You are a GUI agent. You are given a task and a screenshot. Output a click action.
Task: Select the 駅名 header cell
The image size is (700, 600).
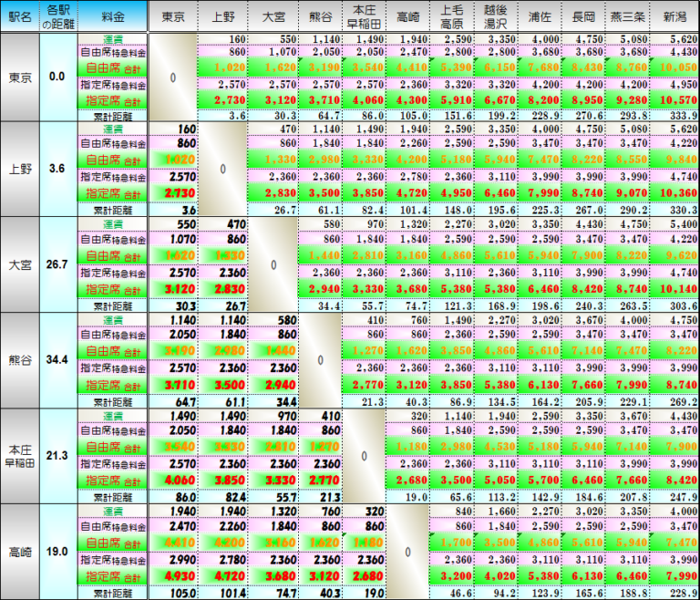(x=19, y=16)
